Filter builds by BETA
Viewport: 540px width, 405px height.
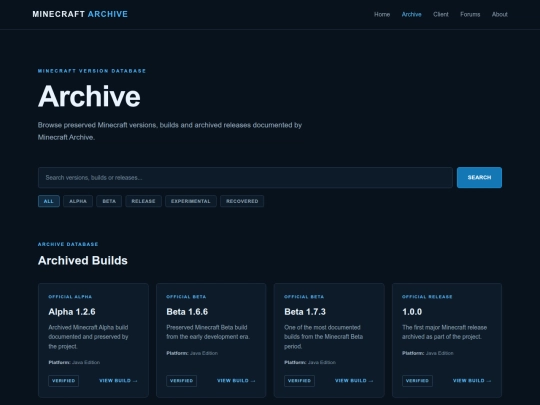pyautogui.click(x=109, y=201)
